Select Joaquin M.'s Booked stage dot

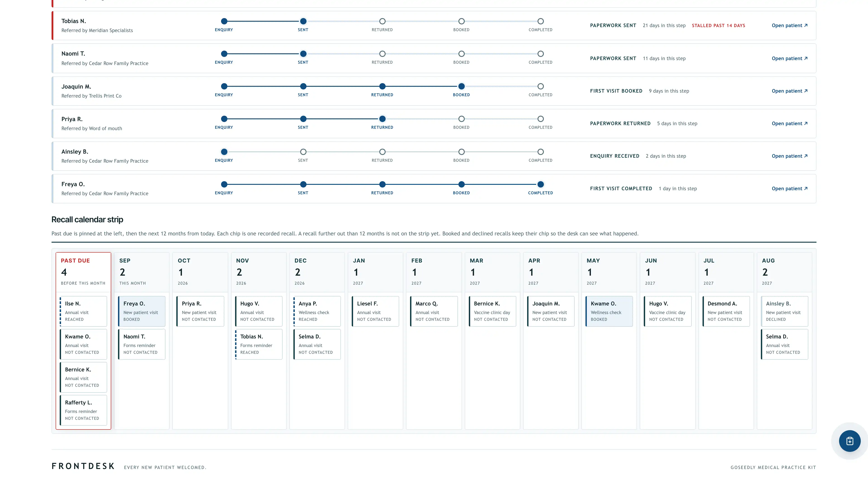click(x=461, y=86)
